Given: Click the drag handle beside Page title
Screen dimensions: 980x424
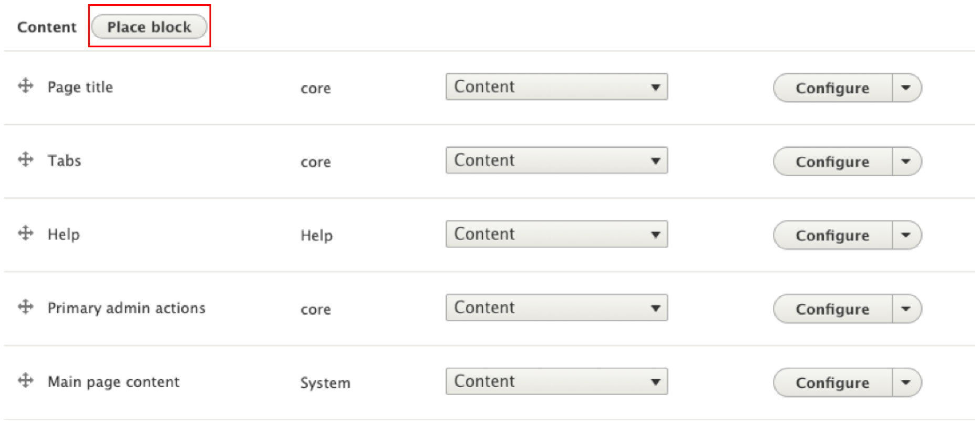Looking at the screenshot, I should pyautogui.click(x=25, y=86).
